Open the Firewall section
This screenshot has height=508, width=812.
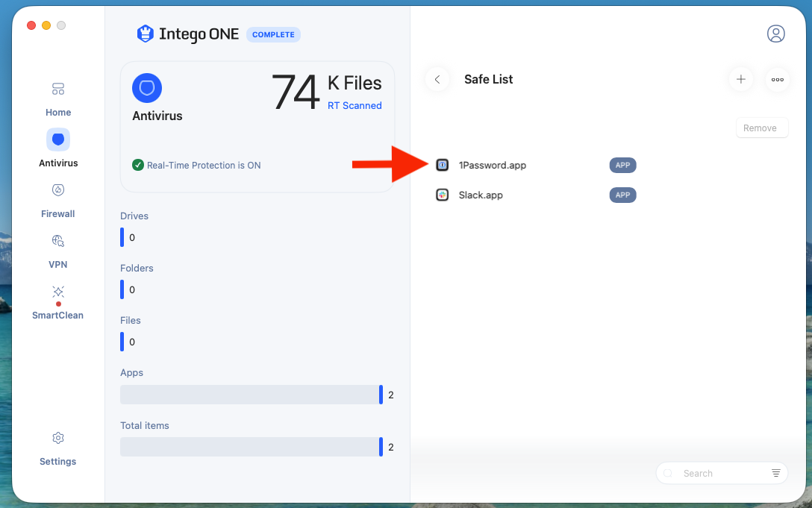[x=58, y=201]
